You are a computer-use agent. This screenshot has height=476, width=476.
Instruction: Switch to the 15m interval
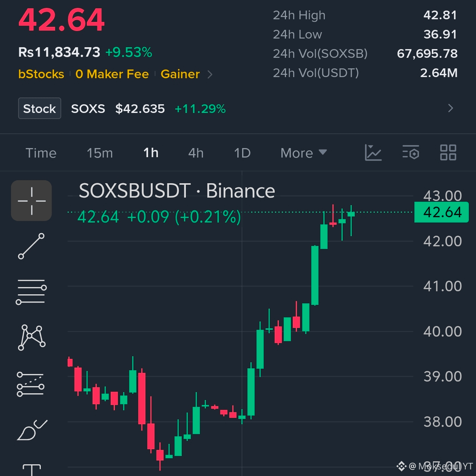(100, 153)
